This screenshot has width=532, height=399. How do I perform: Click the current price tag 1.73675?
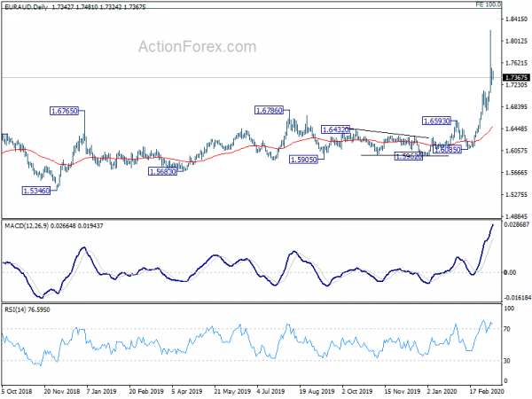[516, 78]
